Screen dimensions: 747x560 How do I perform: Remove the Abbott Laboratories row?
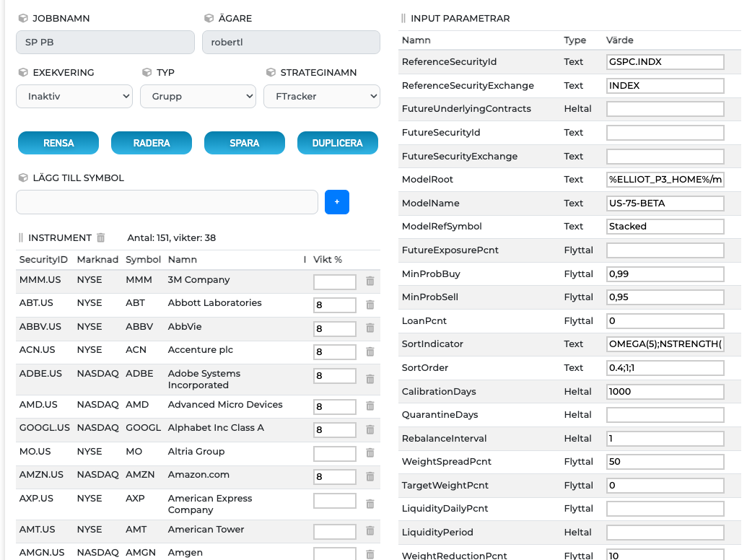[x=370, y=305]
